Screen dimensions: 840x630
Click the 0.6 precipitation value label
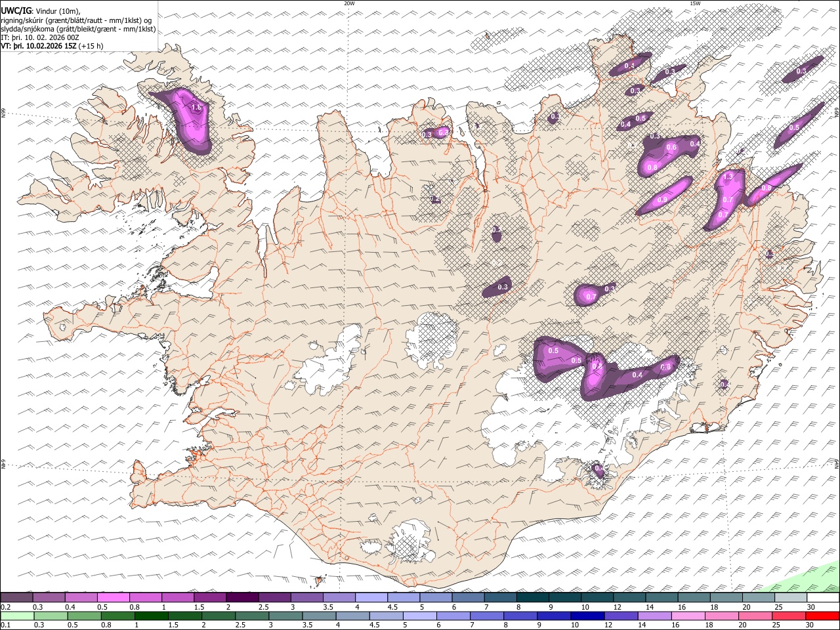click(x=671, y=148)
